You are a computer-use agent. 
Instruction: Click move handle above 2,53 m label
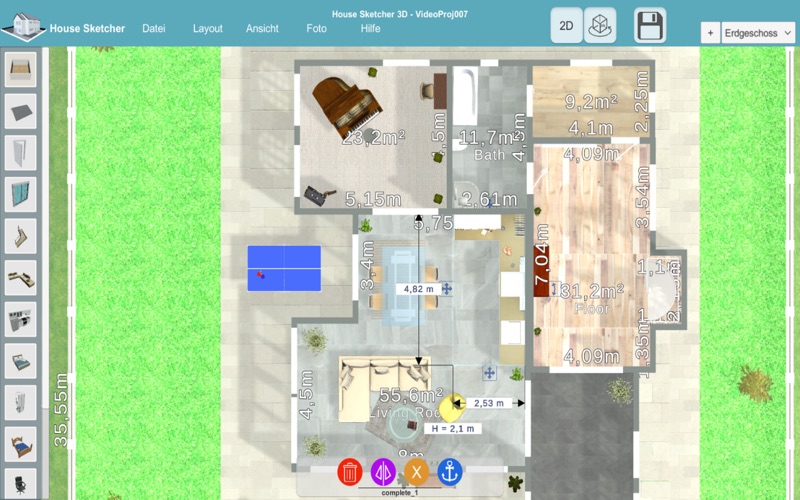pyautogui.click(x=489, y=373)
